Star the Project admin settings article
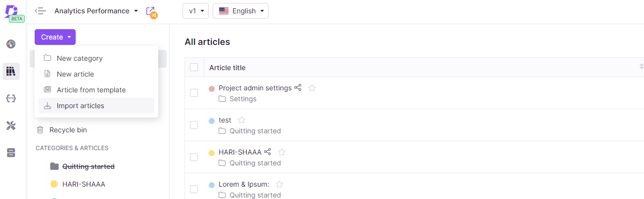Image resolution: width=644 pixels, height=199 pixels. point(312,88)
